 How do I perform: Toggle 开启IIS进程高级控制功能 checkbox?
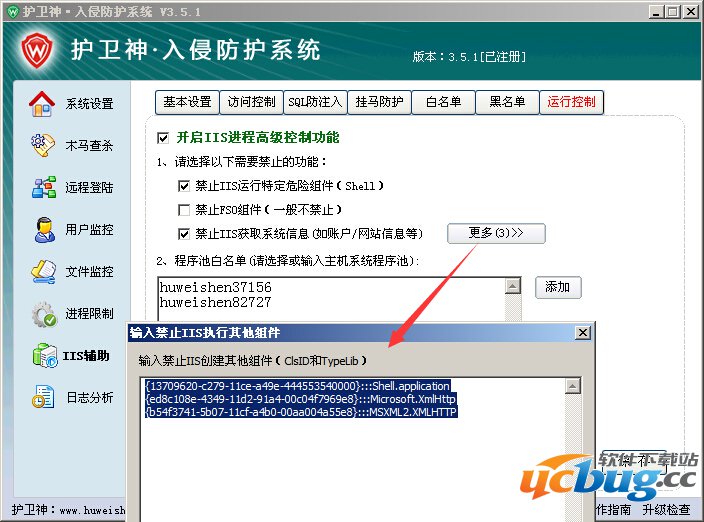[x=164, y=137]
